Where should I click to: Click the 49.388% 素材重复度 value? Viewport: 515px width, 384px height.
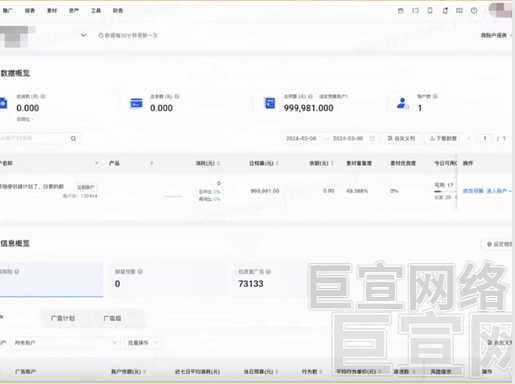pyautogui.click(x=357, y=191)
